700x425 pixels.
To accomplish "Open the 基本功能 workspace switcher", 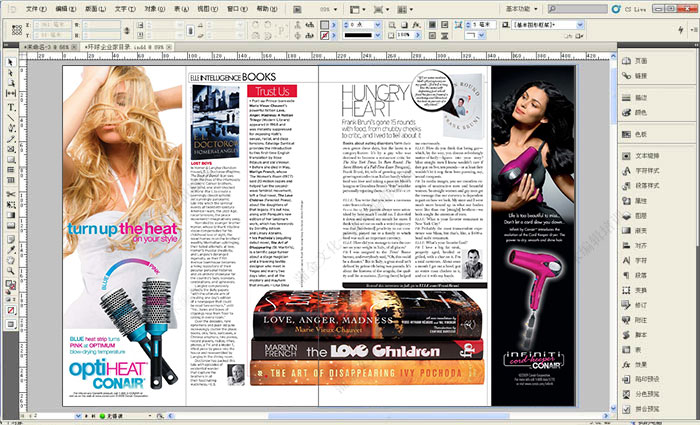I will point(522,8).
